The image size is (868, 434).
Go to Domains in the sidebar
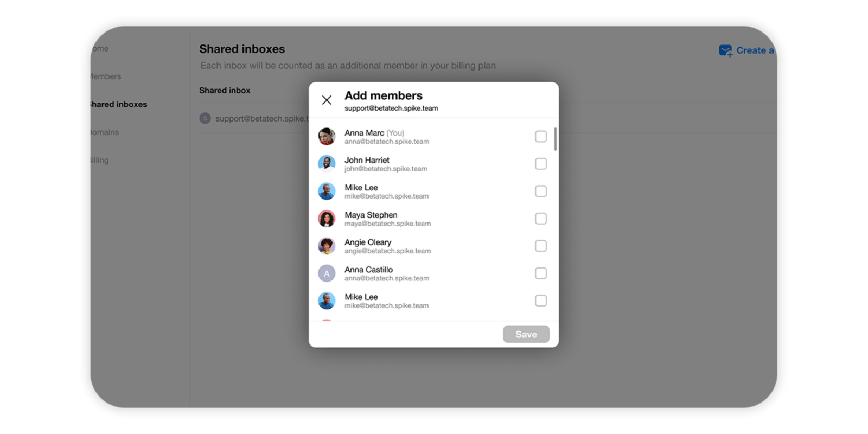click(x=105, y=132)
